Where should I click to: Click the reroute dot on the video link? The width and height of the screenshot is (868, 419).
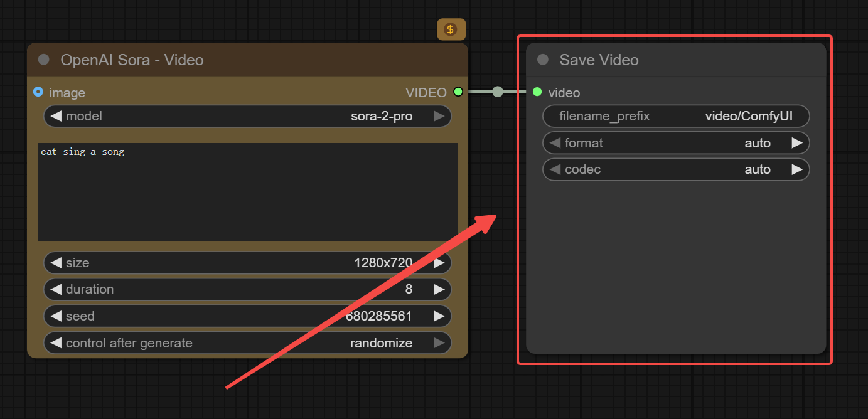pos(498,92)
